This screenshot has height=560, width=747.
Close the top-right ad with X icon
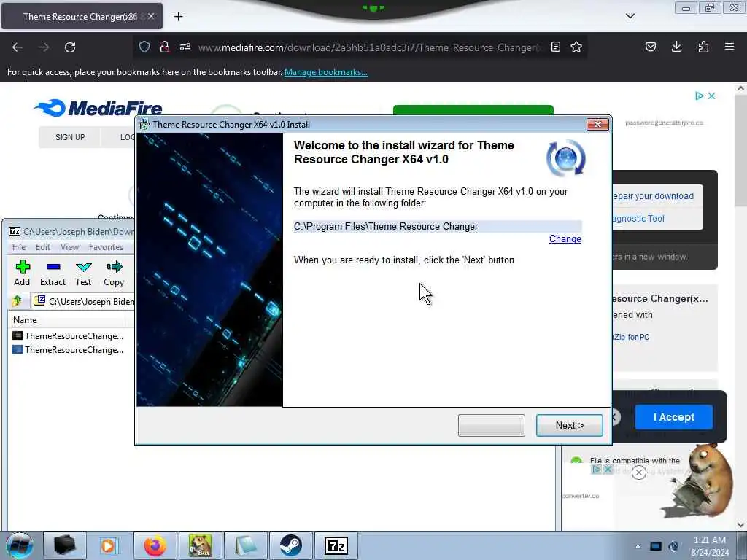click(712, 96)
